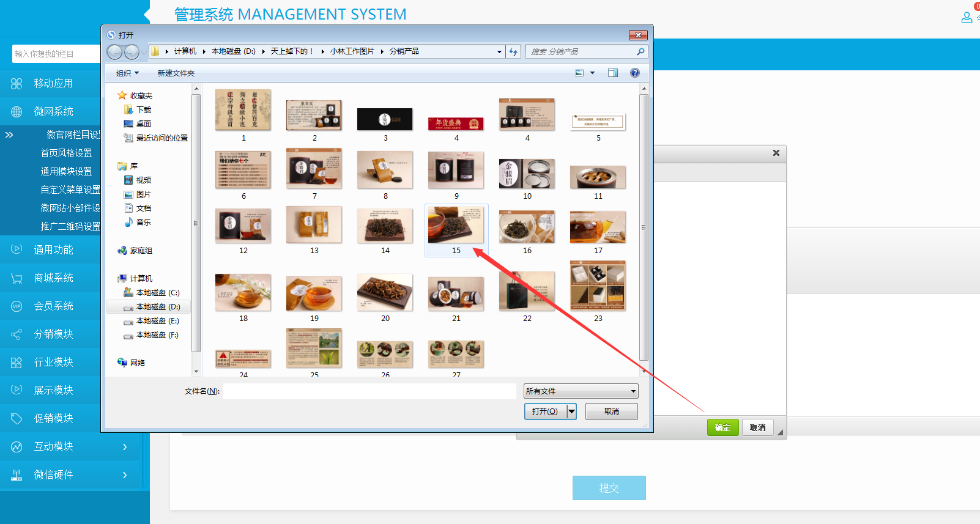This screenshot has height=524, width=980.
Task: Click the search magnifier icon
Action: click(x=640, y=52)
